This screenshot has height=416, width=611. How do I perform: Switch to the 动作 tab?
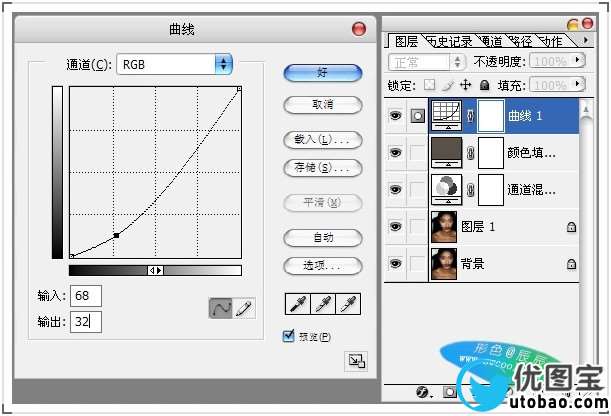pyautogui.click(x=550, y=41)
